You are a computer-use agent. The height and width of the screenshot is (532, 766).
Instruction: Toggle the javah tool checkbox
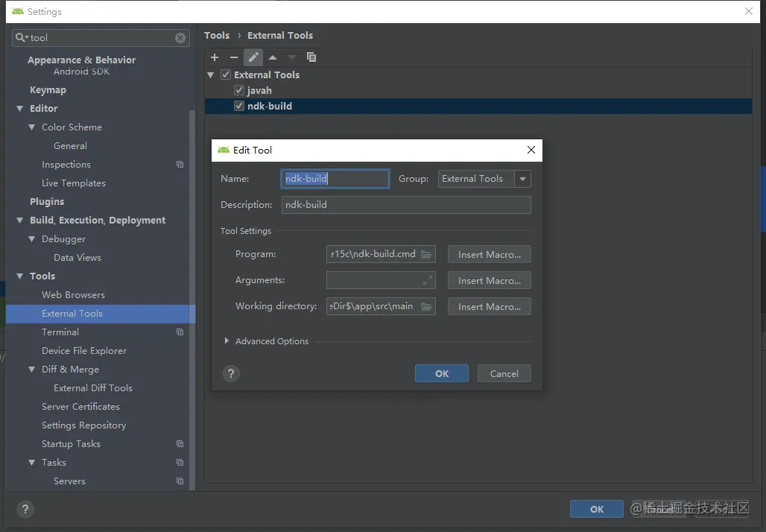coord(239,90)
